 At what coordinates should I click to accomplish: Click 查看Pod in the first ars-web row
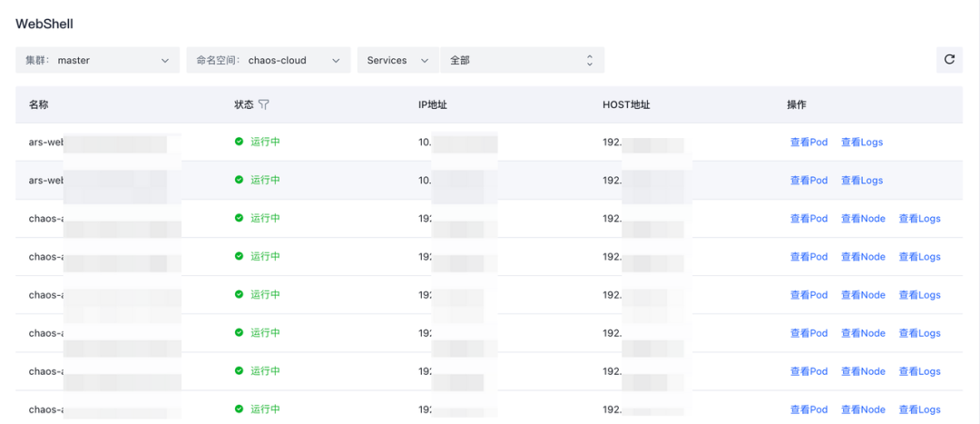(x=808, y=143)
